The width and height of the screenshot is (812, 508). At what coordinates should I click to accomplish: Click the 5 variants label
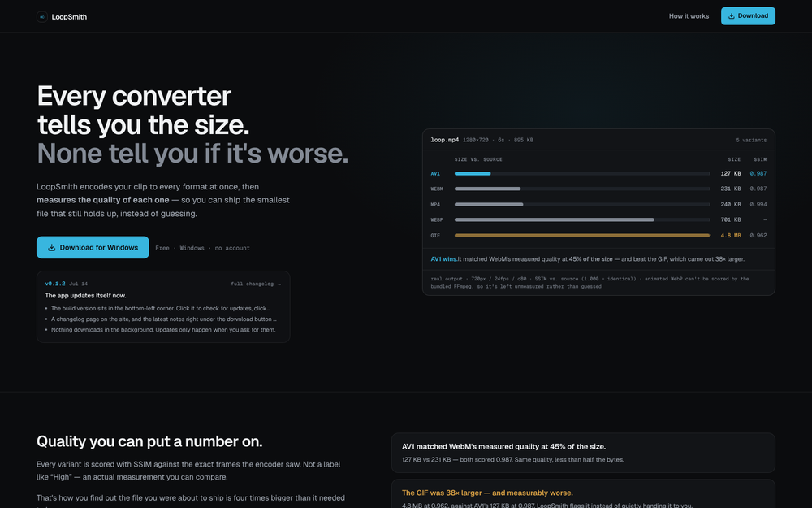[751, 140]
